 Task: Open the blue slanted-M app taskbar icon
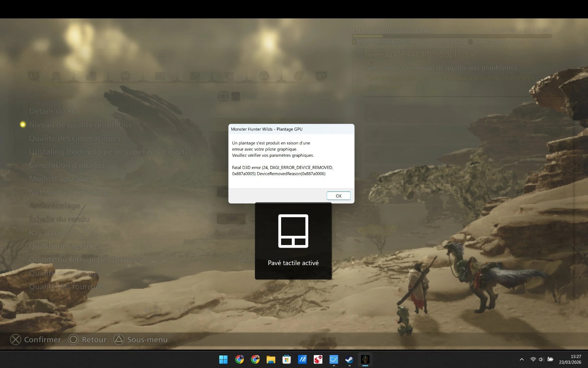coord(302,359)
